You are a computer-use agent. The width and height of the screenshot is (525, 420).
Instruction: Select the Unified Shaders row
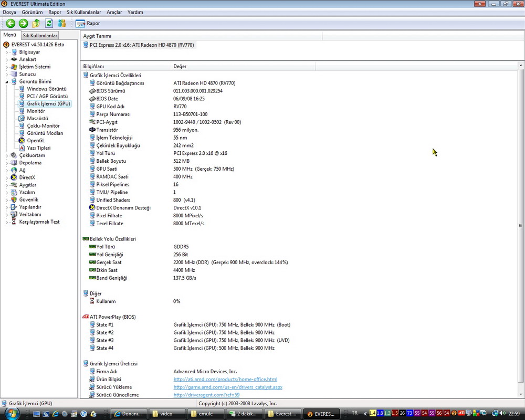(299, 200)
